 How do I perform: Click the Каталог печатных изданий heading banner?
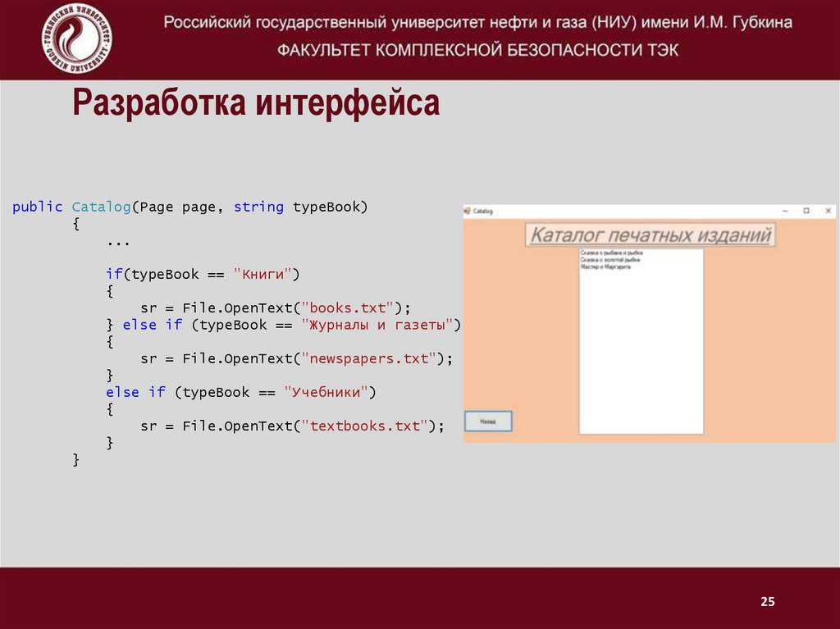point(651,235)
